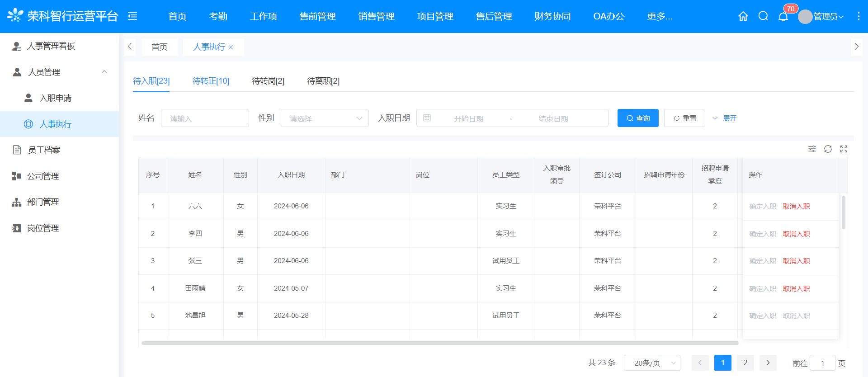
Task: Click 取消入职 for 田雨晴
Action: 796,288
